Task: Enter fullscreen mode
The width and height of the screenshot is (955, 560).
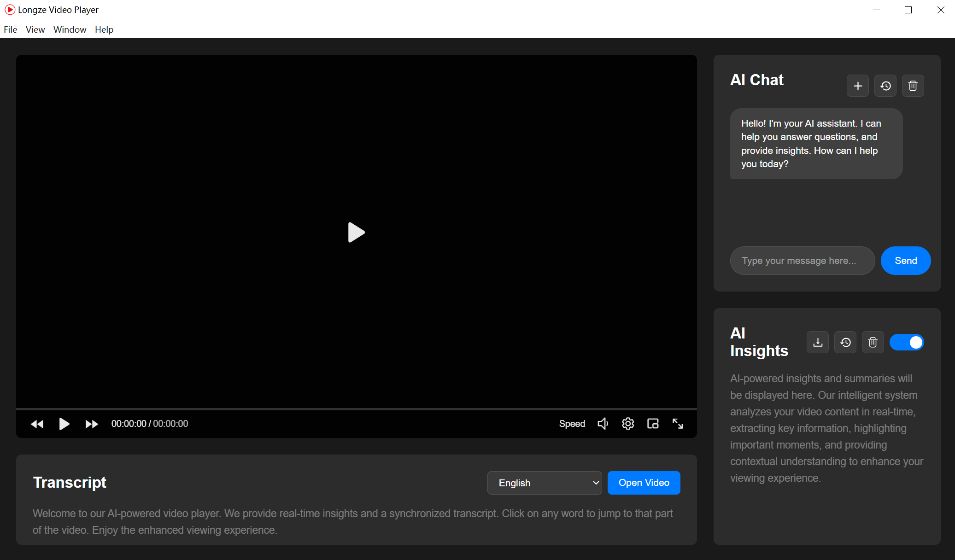Action: point(677,424)
